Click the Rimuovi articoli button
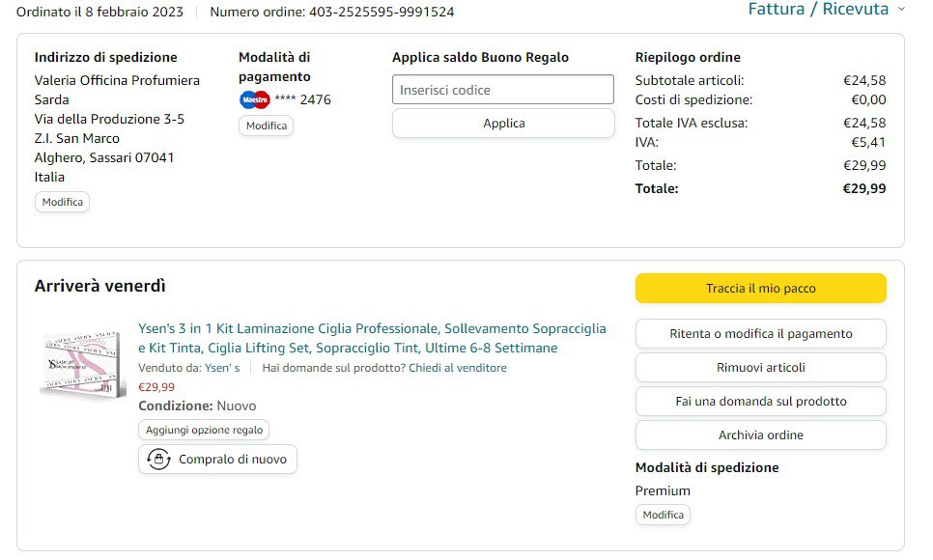The height and width of the screenshot is (560, 933). pyautogui.click(x=760, y=367)
